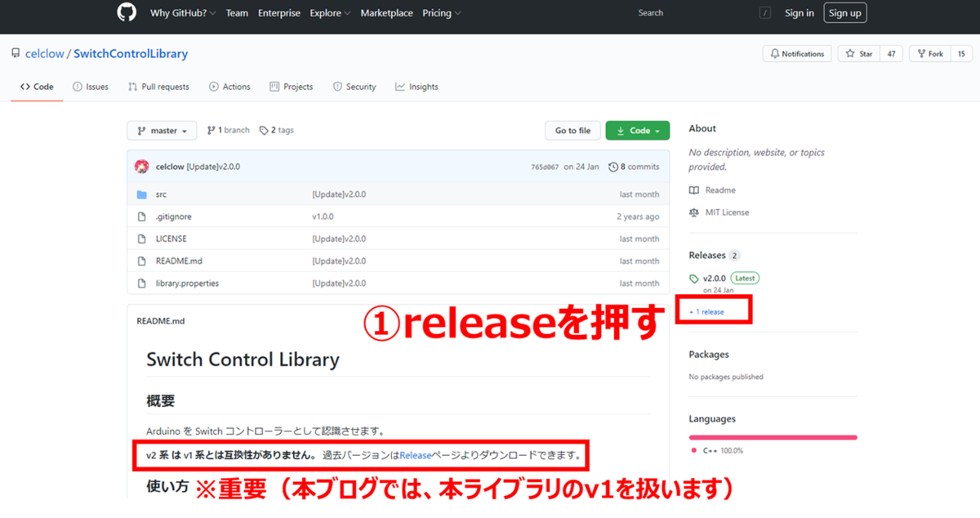
Task: Click the Sign in link
Action: [x=800, y=13]
